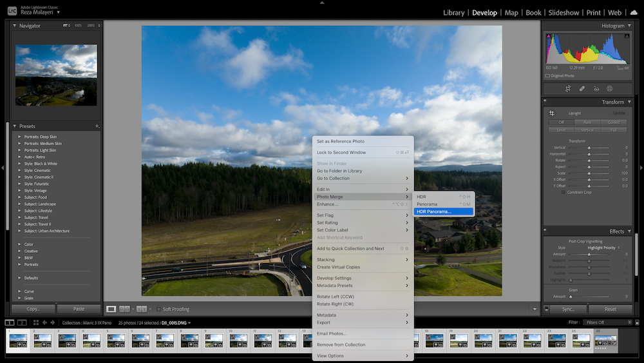Switch to the Library module
The width and height of the screenshot is (644, 363).
tap(453, 13)
